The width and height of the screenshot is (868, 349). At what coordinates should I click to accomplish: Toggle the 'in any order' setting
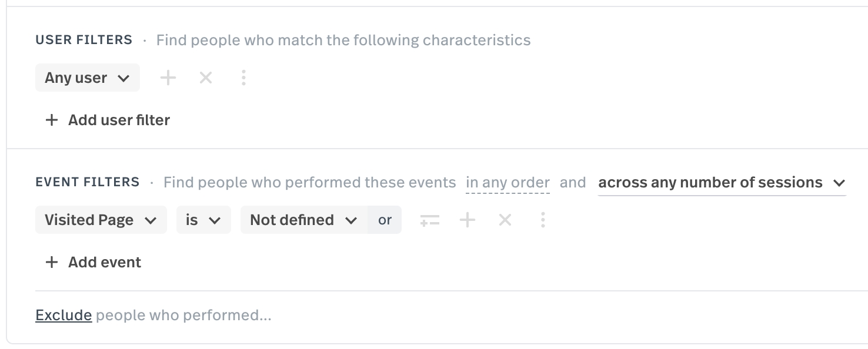pos(508,183)
